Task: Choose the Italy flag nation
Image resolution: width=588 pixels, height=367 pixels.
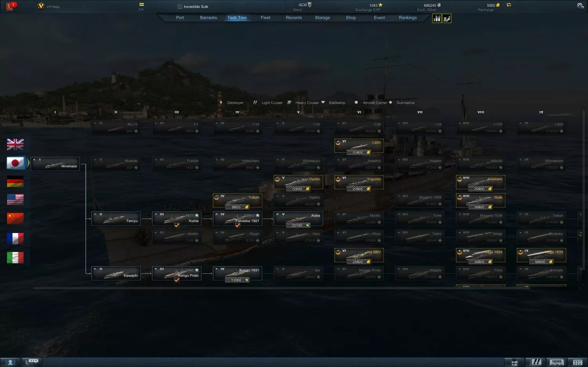Action: (x=15, y=257)
